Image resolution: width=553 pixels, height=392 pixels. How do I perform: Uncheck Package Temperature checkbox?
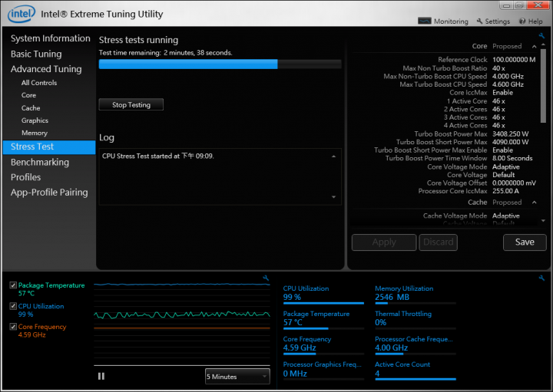13,285
